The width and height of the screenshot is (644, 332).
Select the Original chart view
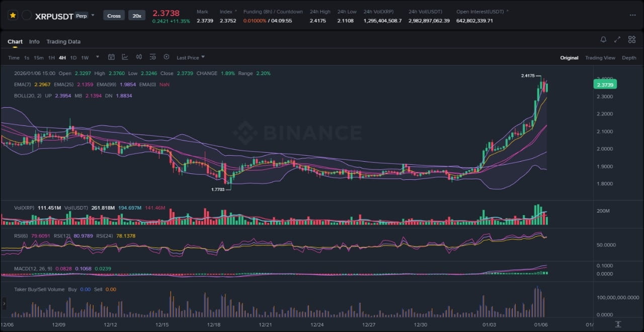(569, 58)
